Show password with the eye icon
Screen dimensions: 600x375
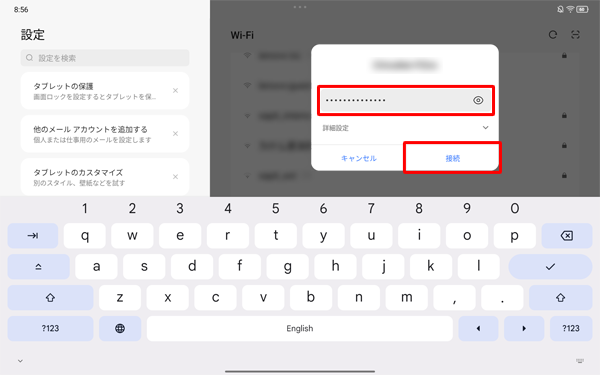478,100
